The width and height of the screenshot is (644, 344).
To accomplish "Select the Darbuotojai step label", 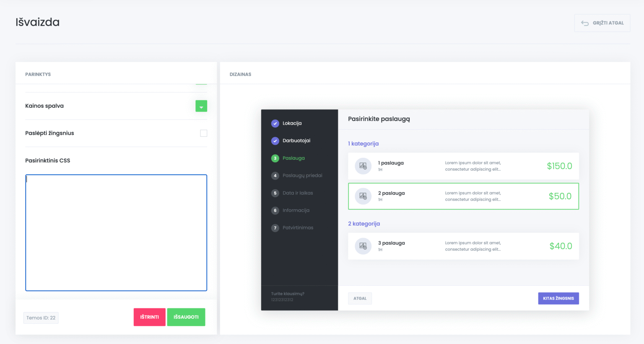I will (296, 141).
